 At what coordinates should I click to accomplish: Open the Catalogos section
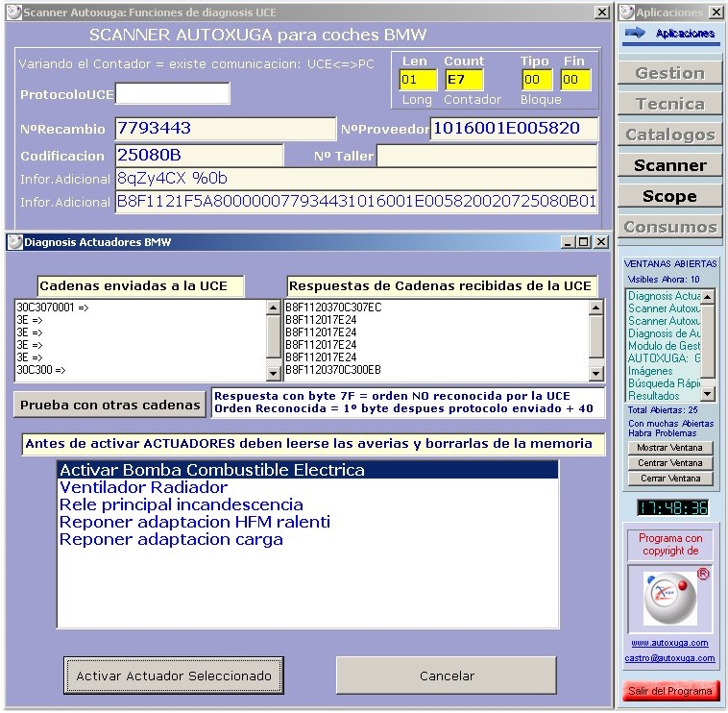pos(669,135)
